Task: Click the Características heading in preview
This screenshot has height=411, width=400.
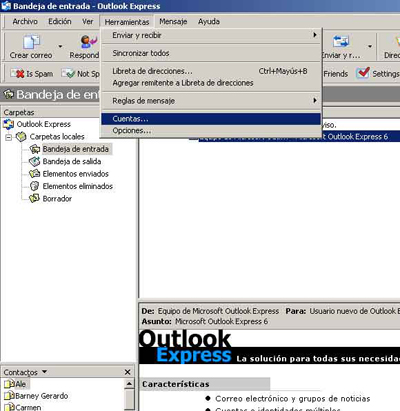Action: [x=176, y=384]
